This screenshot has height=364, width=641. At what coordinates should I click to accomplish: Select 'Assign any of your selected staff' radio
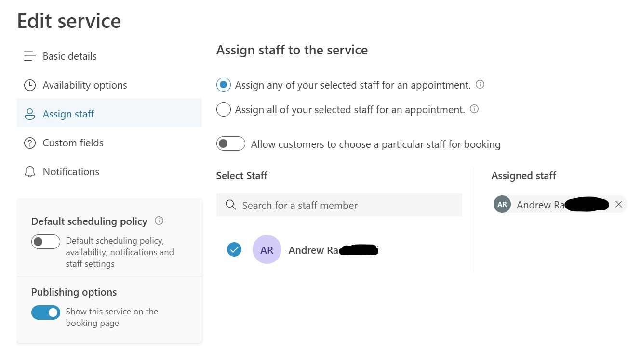[224, 85]
